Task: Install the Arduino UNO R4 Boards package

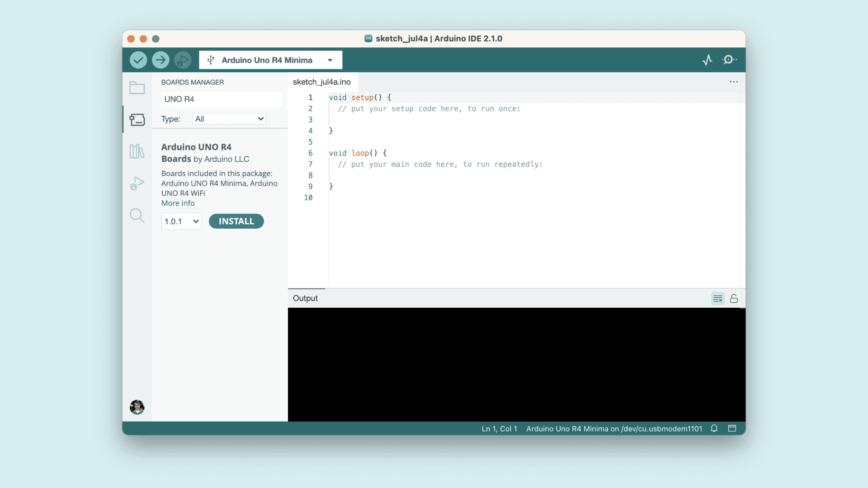Action: point(236,221)
